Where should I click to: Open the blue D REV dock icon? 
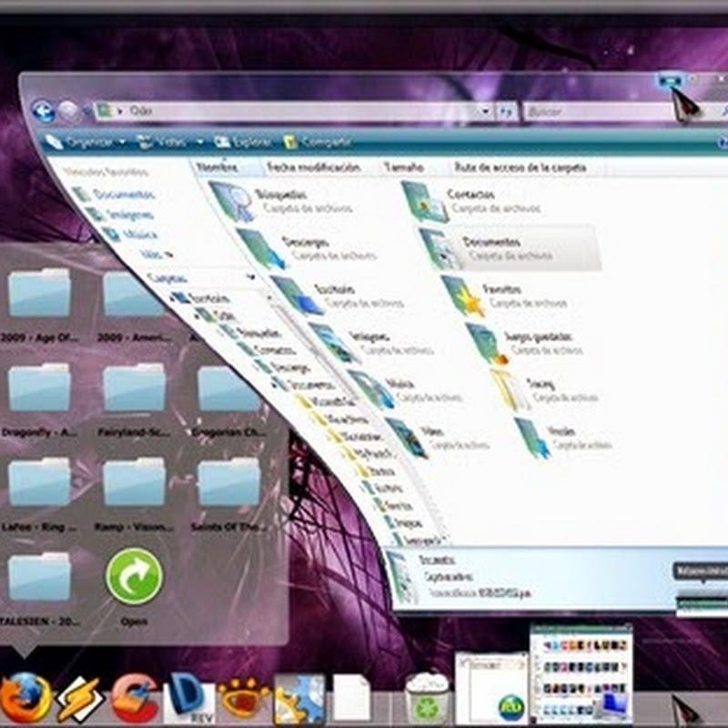click(x=190, y=699)
